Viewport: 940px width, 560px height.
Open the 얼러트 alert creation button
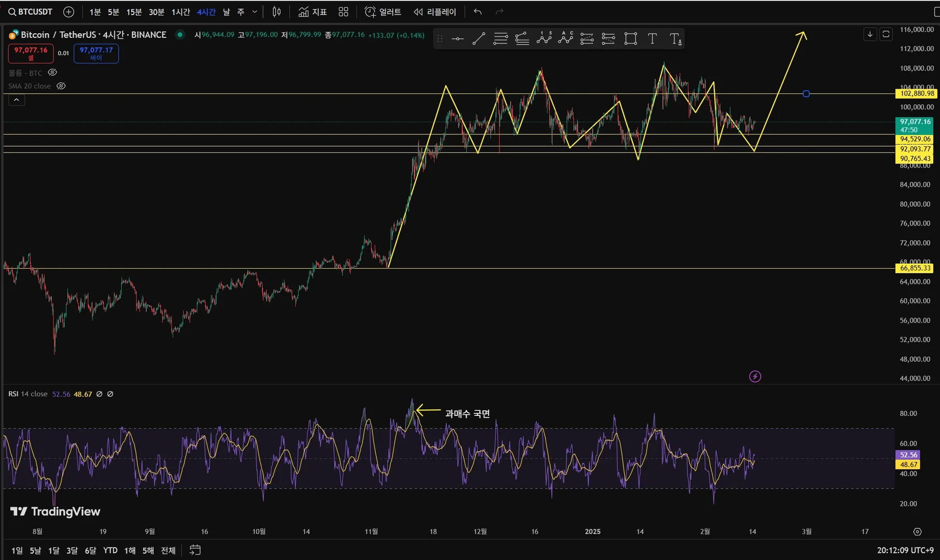click(383, 12)
